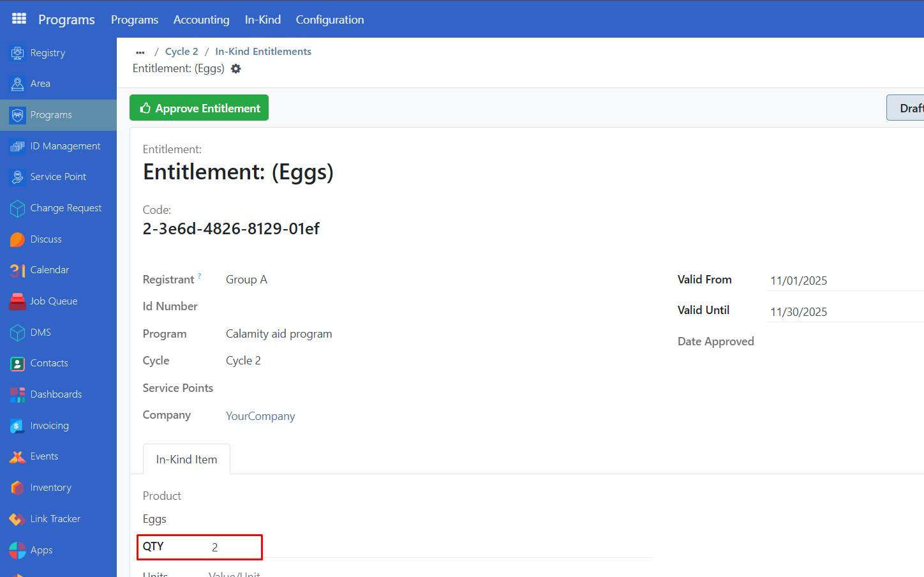Open the Area module icon
Viewport: 924px width, 577px height.
[x=18, y=84]
